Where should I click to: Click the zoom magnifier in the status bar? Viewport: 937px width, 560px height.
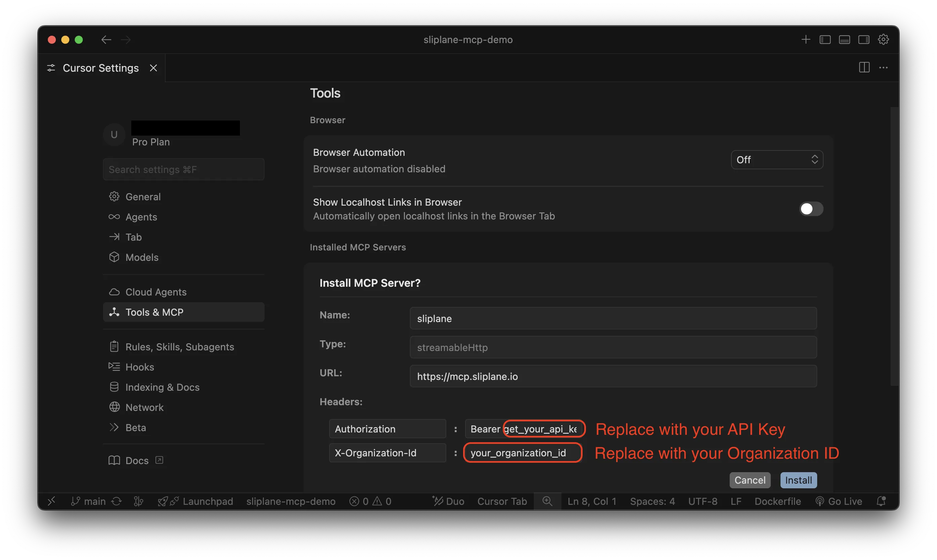[547, 501]
